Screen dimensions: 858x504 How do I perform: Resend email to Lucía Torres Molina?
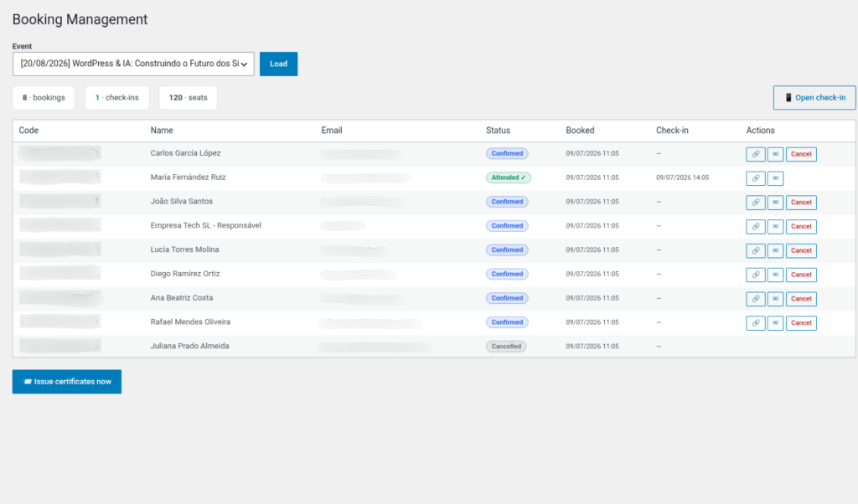tap(775, 250)
